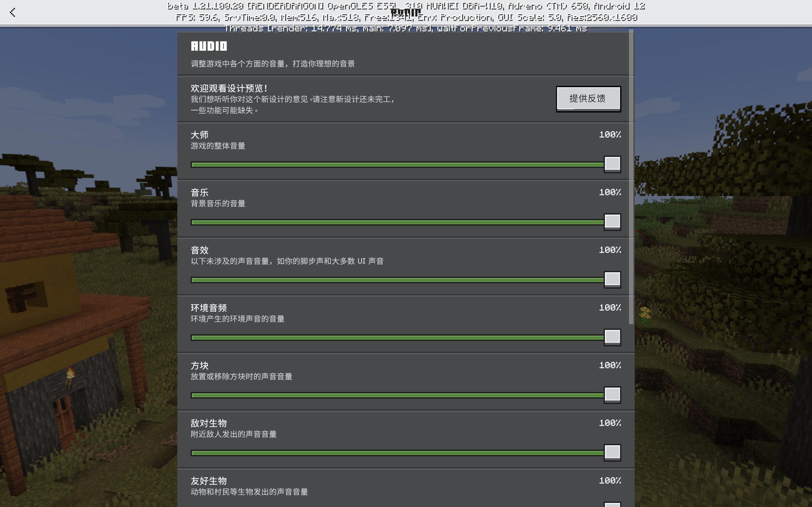Image resolution: width=812 pixels, height=507 pixels.
Task: Click the 提供反馈 feedback button
Action: coord(588,99)
